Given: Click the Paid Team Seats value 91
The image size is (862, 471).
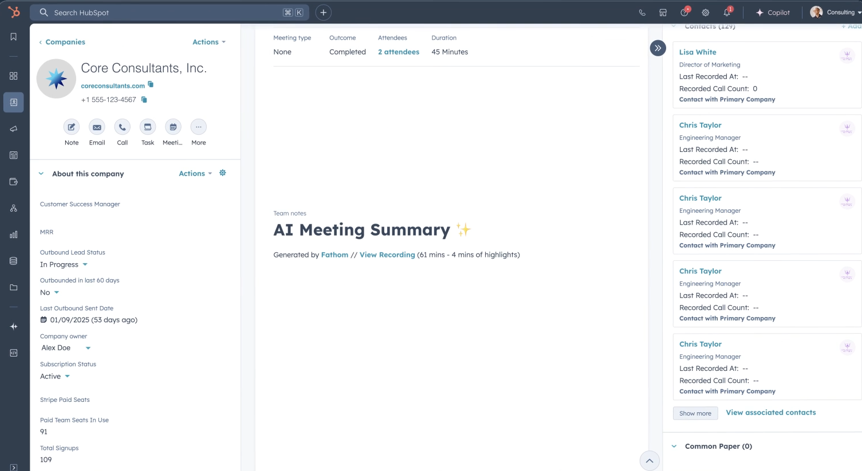Looking at the screenshot, I should pyautogui.click(x=43, y=432).
